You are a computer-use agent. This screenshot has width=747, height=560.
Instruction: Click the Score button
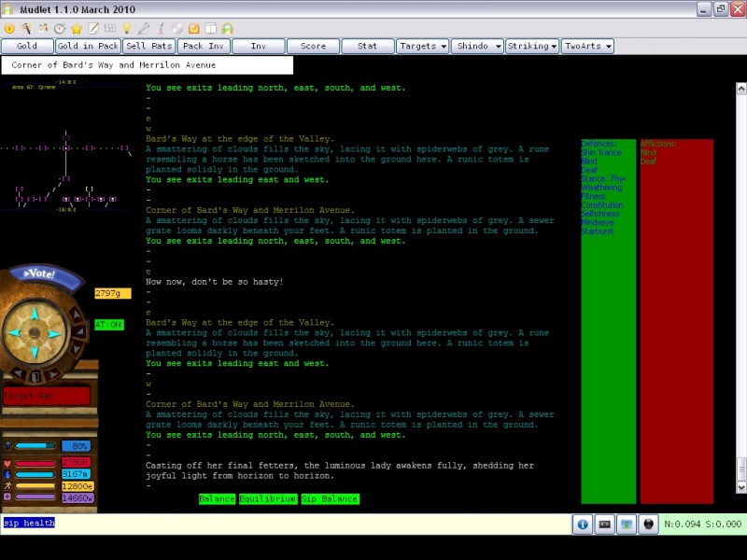click(313, 46)
